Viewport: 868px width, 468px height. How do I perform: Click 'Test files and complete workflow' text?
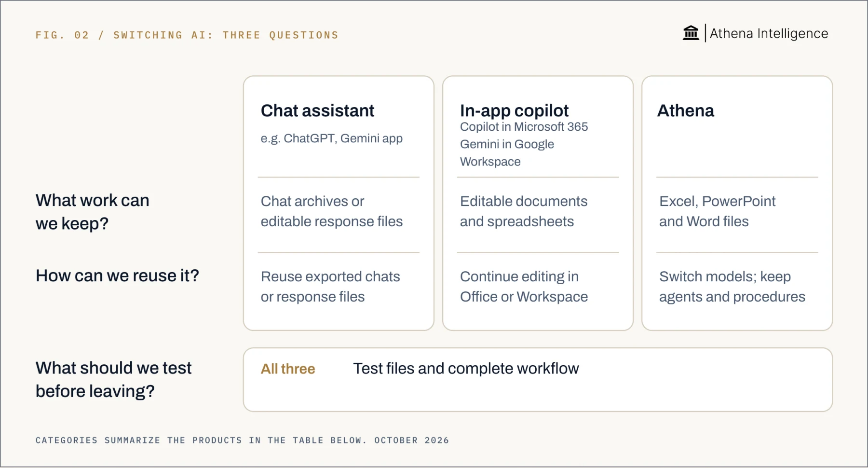tap(466, 369)
